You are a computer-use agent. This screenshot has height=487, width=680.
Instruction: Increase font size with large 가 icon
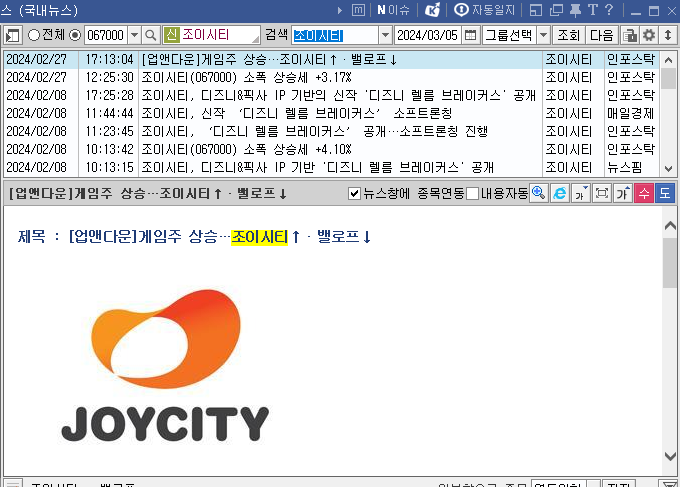[623, 193]
